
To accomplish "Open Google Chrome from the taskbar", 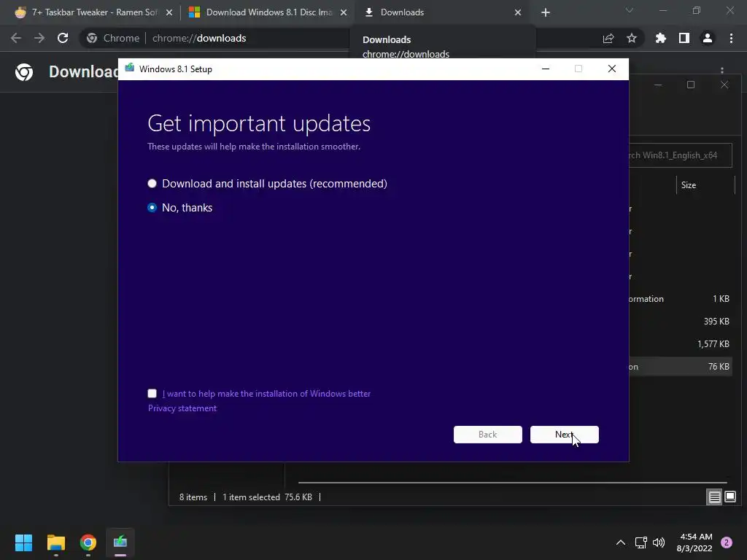I will (x=88, y=542).
